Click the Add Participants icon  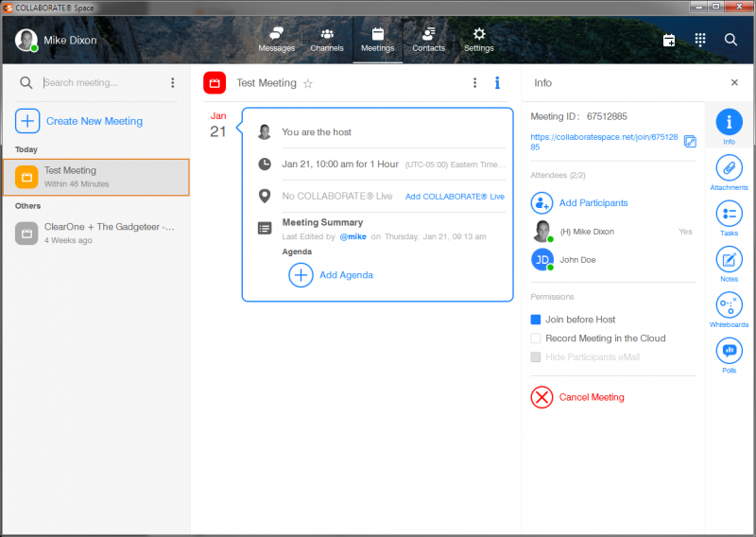tap(541, 203)
